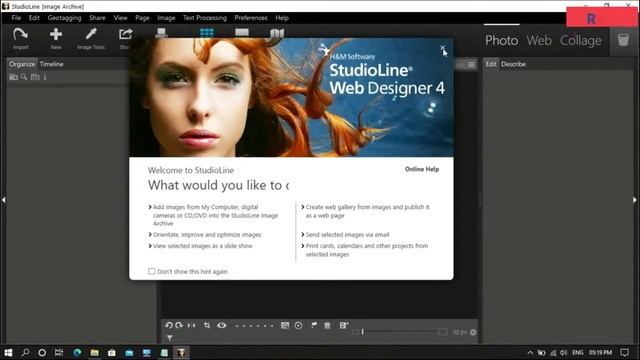Click the filter funnel icon

click(x=170, y=338)
